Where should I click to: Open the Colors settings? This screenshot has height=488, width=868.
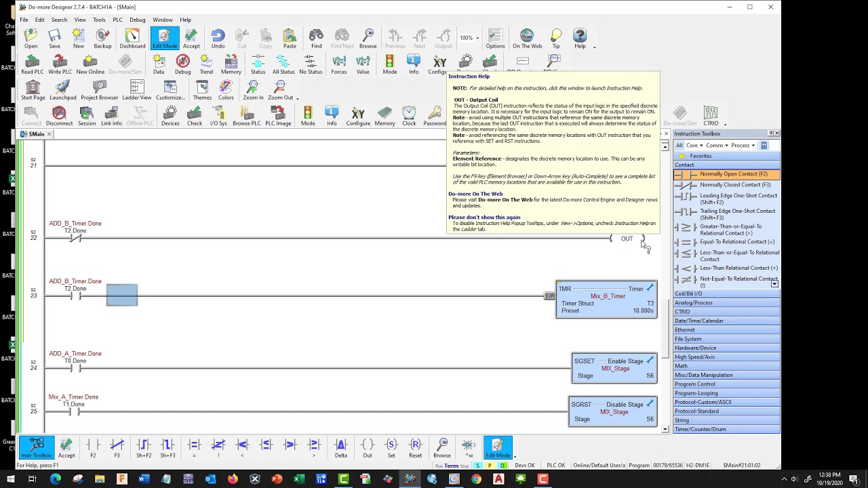click(x=226, y=91)
